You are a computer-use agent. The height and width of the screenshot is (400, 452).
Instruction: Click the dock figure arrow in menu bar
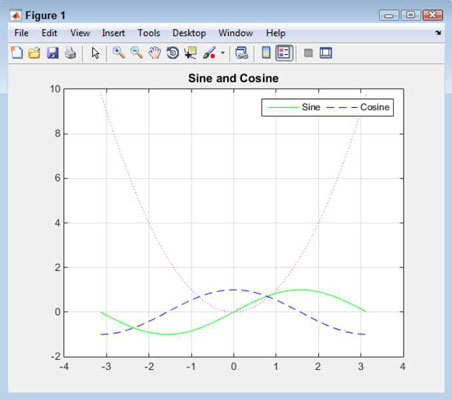(438, 33)
